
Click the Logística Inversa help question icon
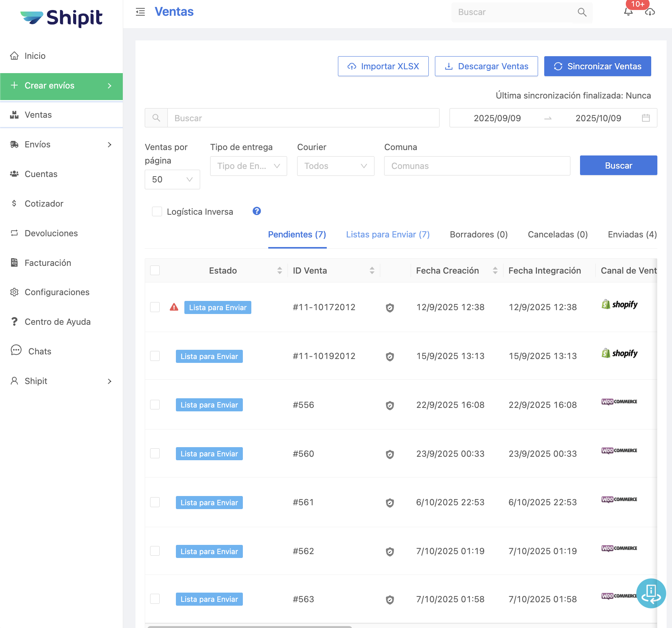(x=257, y=211)
